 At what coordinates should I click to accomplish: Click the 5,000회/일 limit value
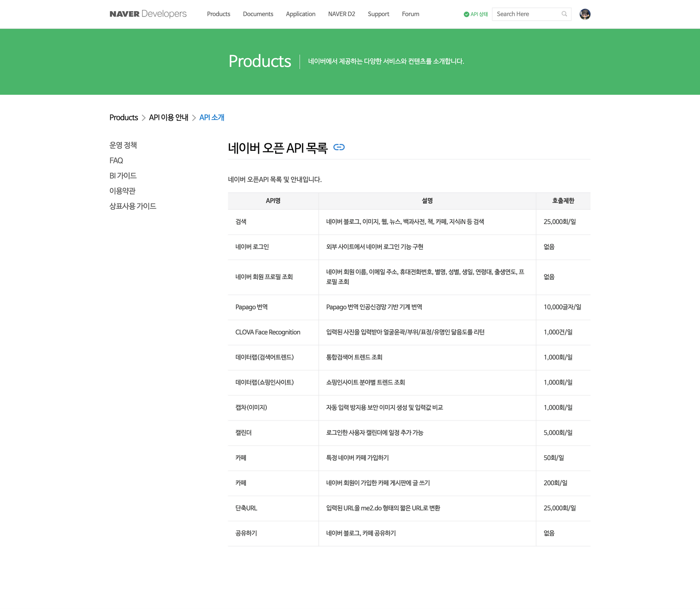[x=558, y=433]
